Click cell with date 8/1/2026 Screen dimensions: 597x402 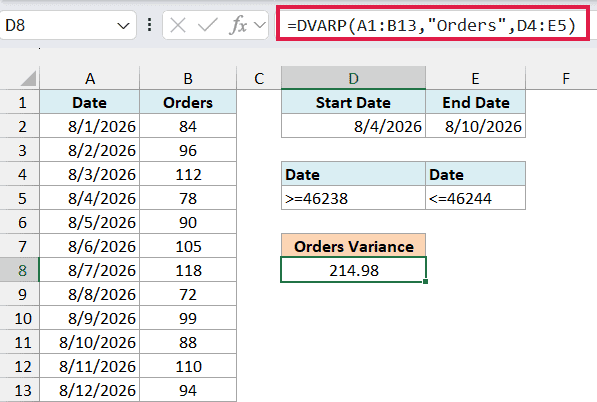point(89,126)
